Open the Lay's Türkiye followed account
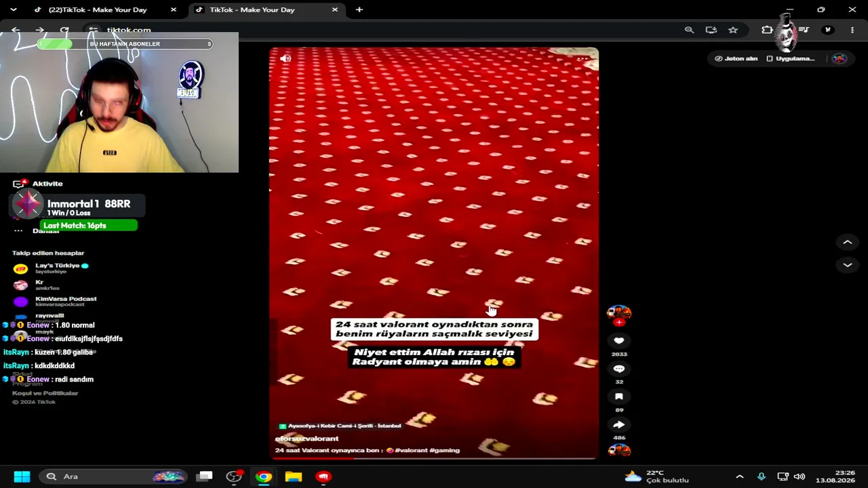Image resolution: width=868 pixels, height=488 pixels. point(52,268)
